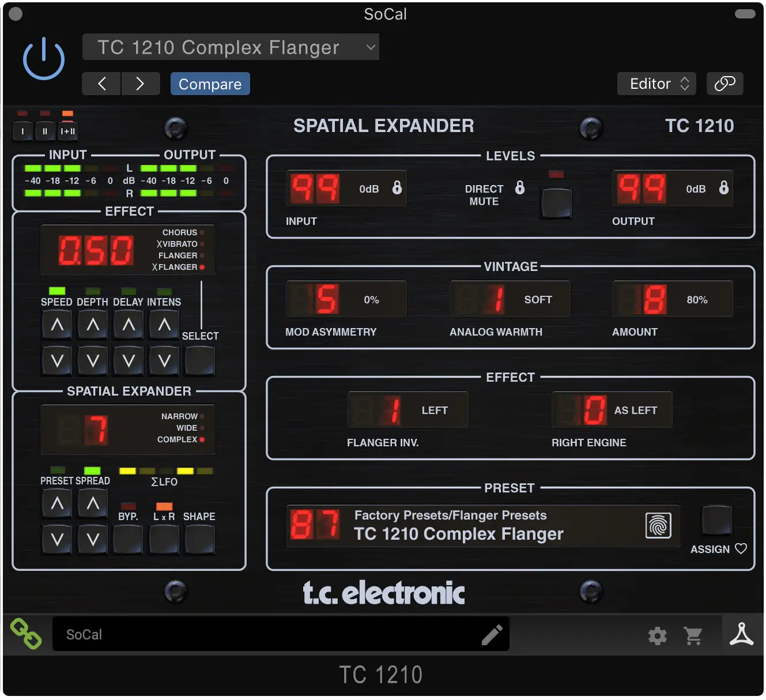The height and width of the screenshot is (700, 766).
Task: Adjust the OUTPUT level display showing 99
Action: 642,189
